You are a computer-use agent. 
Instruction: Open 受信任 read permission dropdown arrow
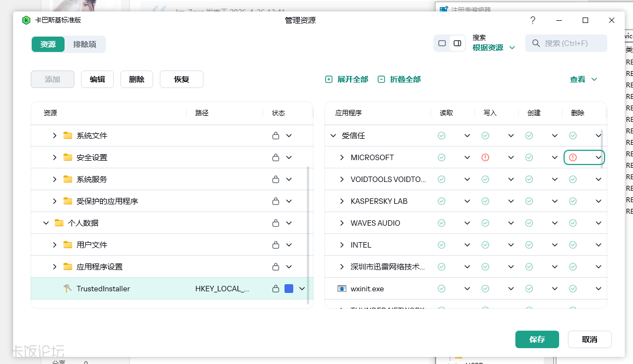click(467, 136)
